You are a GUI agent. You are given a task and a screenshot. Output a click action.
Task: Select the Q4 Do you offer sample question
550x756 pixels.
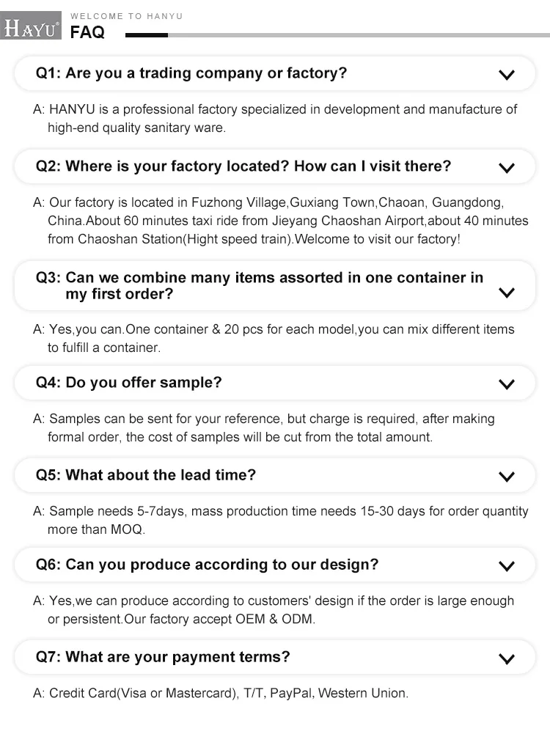[275, 383]
